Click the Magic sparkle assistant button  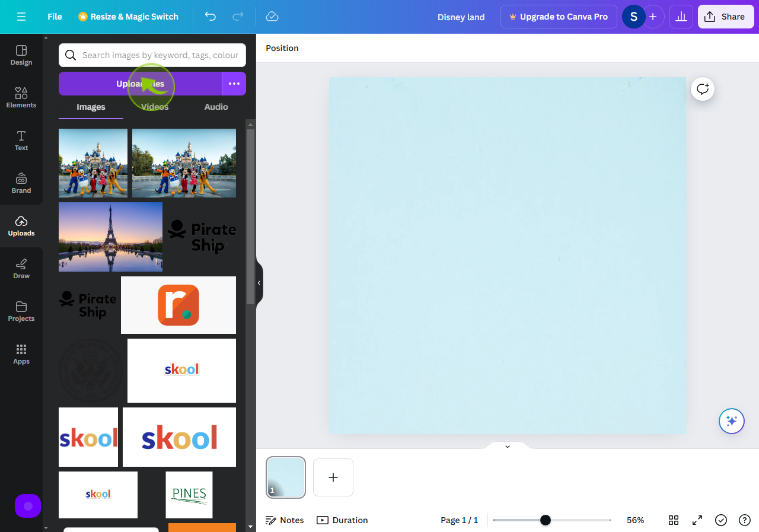pos(732,421)
